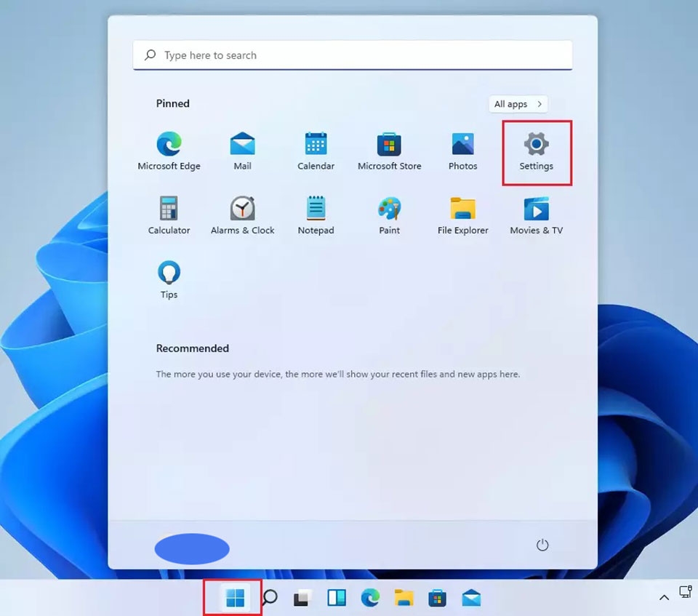Launch the Photos app
This screenshot has height=616, width=698.
click(462, 145)
